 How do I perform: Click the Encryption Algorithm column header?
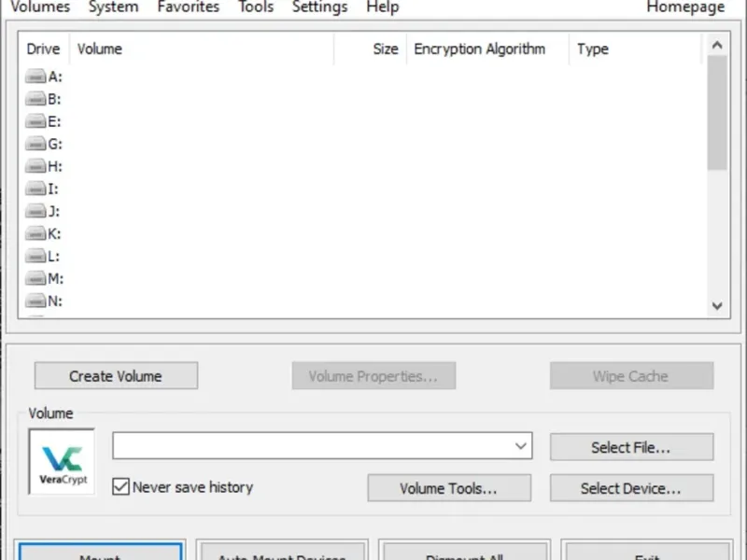pos(487,49)
